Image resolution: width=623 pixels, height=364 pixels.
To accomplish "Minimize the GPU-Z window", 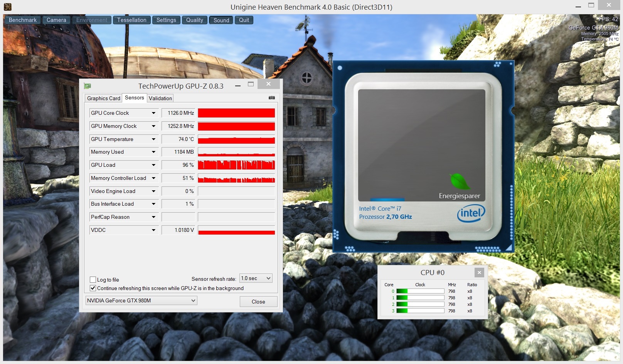I will point(238,86).
